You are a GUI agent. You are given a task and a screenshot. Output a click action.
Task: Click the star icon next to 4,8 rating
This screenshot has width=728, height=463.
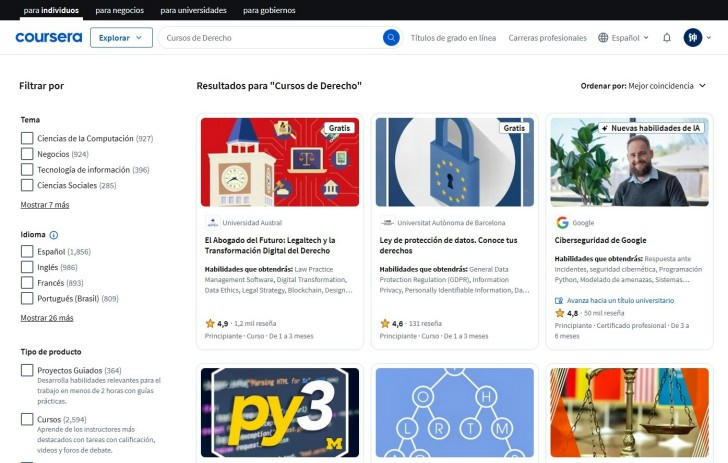click(x=559, y=313)
